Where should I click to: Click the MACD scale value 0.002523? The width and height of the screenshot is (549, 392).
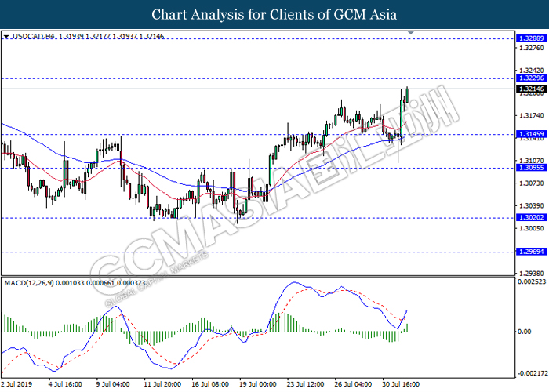click(532, 281)
